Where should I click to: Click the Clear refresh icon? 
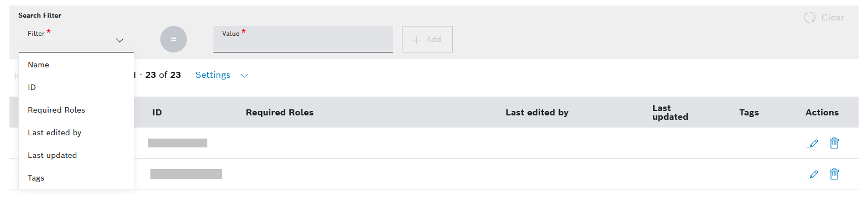(809, 18)
